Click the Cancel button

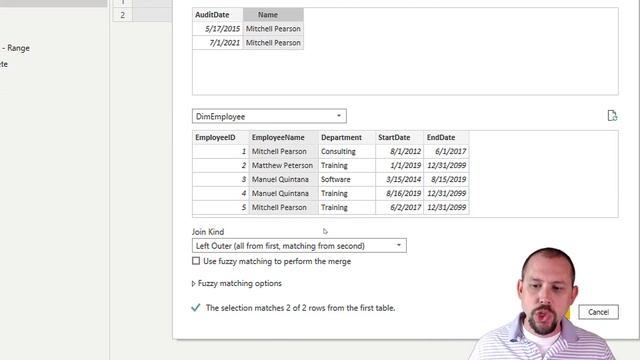point(598,312)
